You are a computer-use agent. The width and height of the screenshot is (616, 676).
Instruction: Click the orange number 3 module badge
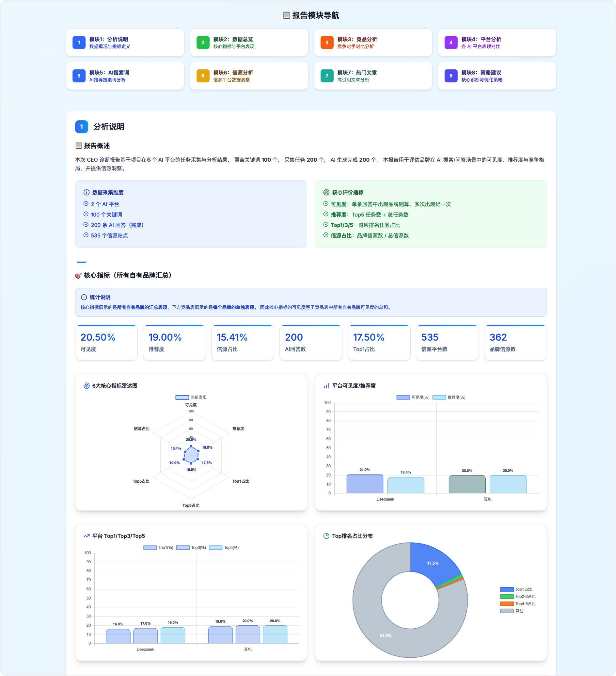pyautogui.click(x=327, y=42)
